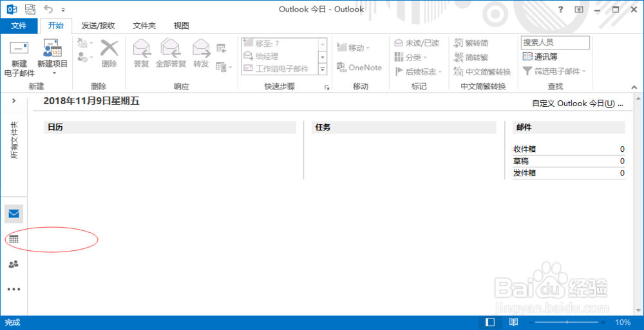
Task: Click the 任务 section header
Action: click(404, 127)
